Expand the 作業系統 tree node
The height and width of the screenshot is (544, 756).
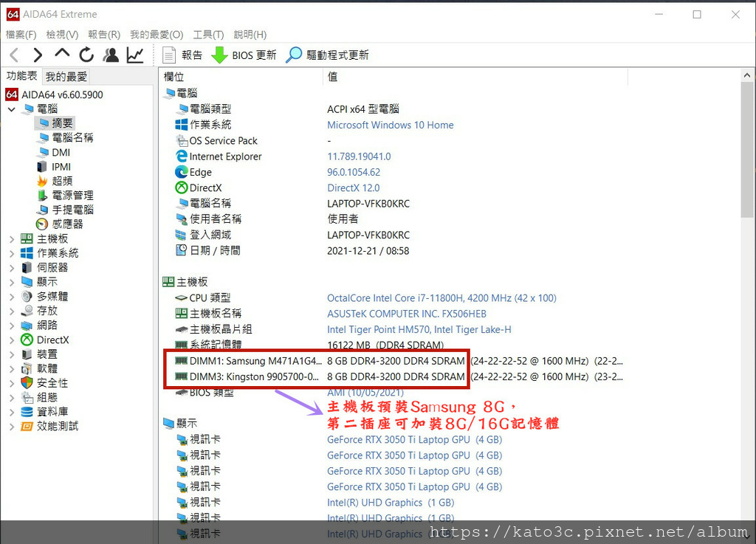[12, 253]
